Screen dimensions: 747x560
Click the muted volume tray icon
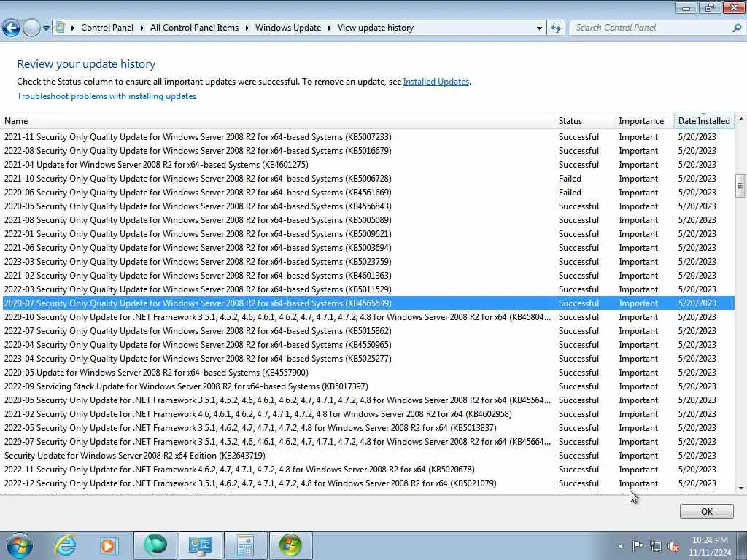(673, 546)
